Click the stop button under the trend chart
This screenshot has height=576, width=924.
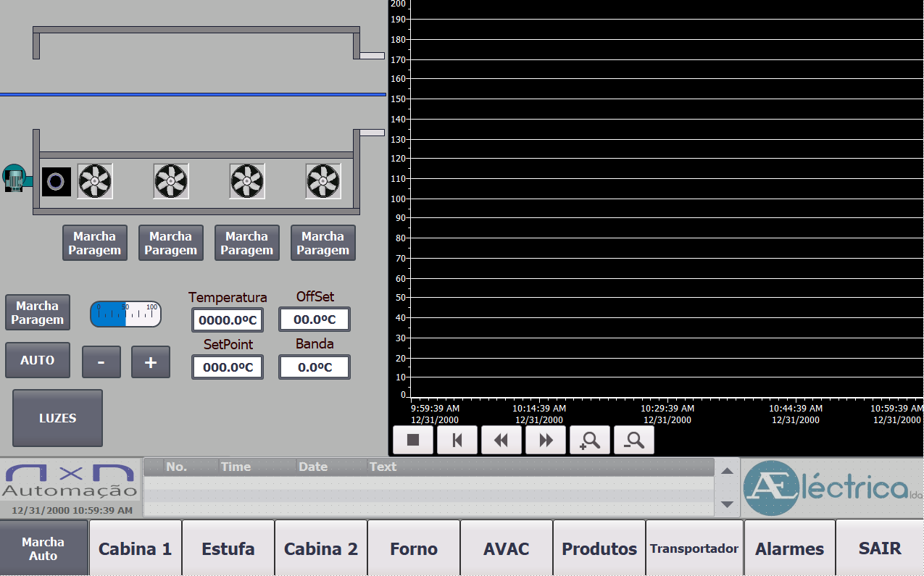[x=413, y=440]
